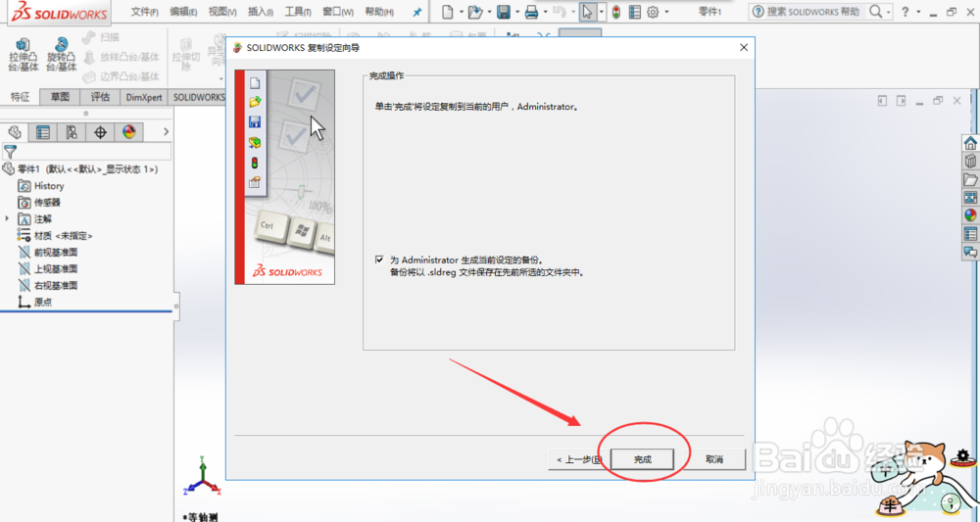Expand the 注解 tree node arrow

7,219
